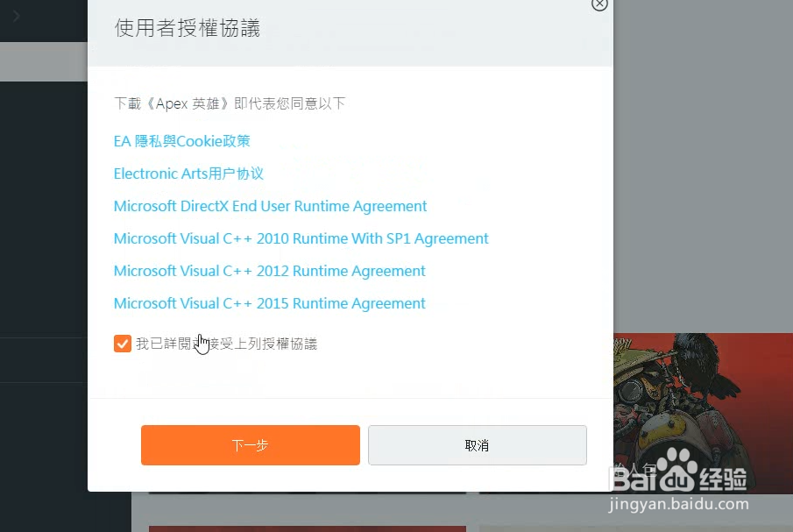Open Microsoft DirectX End User Runtime Agreement
The image size is (793, 532).
(x=270, y=206)
